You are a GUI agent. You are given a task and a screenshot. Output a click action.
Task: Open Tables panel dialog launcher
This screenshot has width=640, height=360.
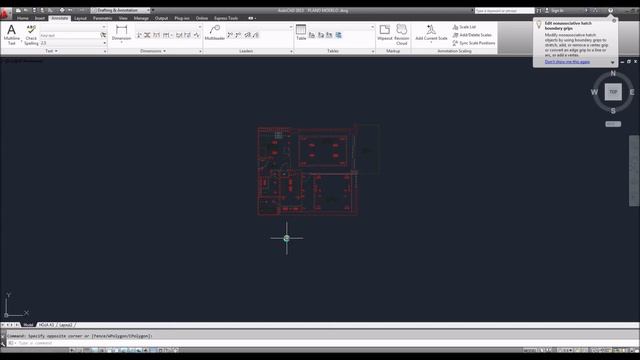[x=373, y=51]
